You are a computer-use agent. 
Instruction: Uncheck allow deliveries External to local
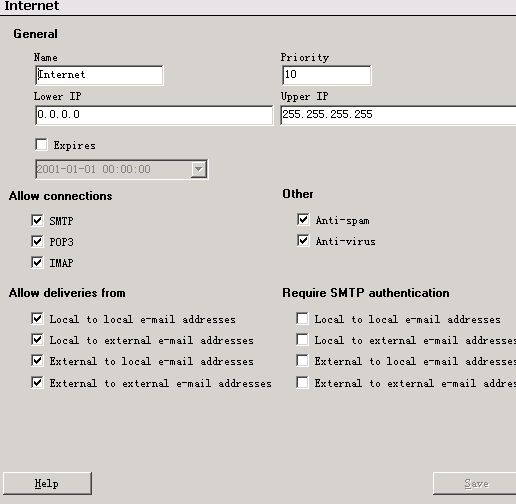(x=37, y=361)
